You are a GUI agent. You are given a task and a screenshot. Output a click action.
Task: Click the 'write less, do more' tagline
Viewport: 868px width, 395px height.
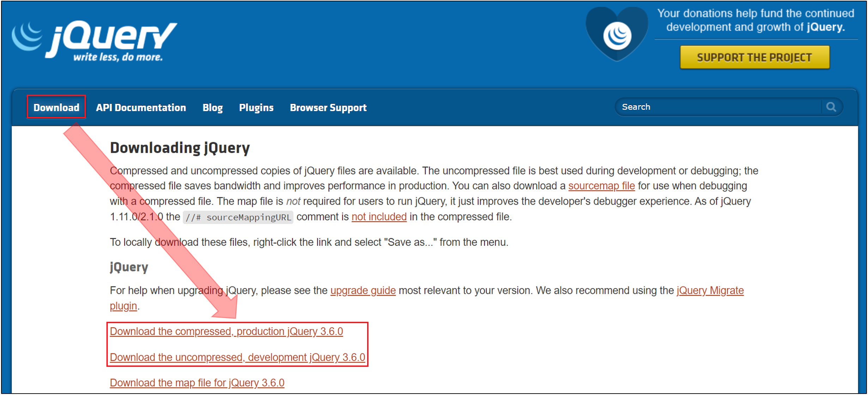pos(118,57)
